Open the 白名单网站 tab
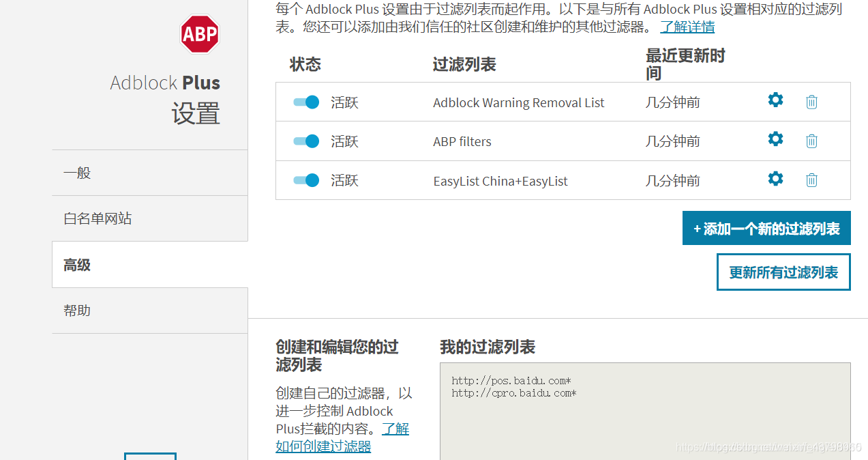This screenshot has width=868, height=460. pyautogui.click(x=150, y=218)
